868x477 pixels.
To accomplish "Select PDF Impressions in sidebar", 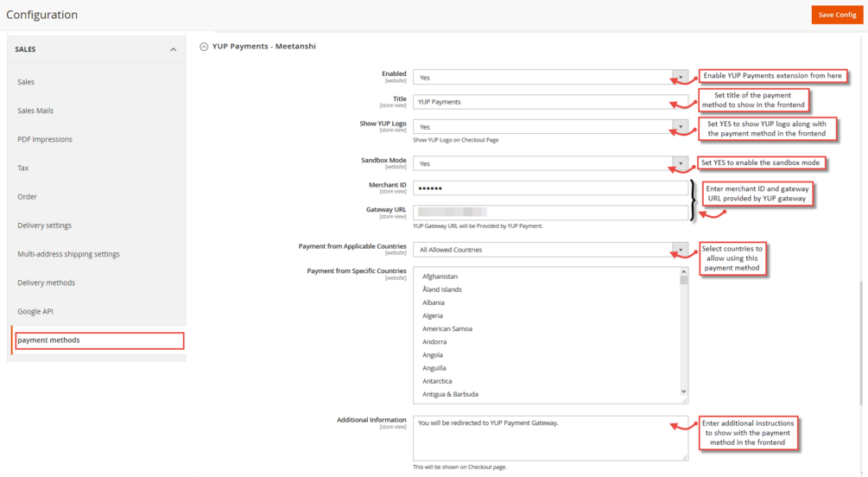I will (x=45, y=140).
